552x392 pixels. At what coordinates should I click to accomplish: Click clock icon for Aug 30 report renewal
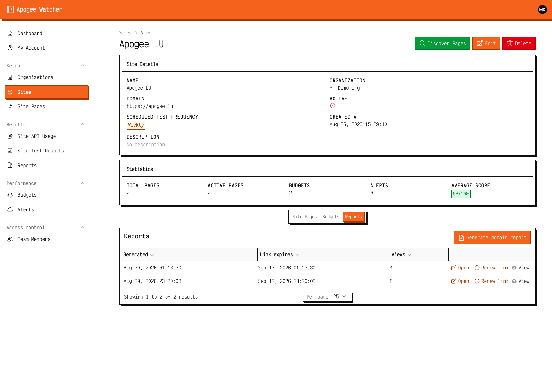477,268
